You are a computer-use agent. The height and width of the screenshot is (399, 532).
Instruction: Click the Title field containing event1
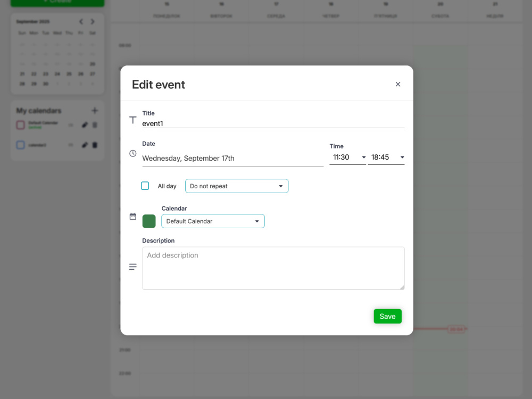(273, 123)
